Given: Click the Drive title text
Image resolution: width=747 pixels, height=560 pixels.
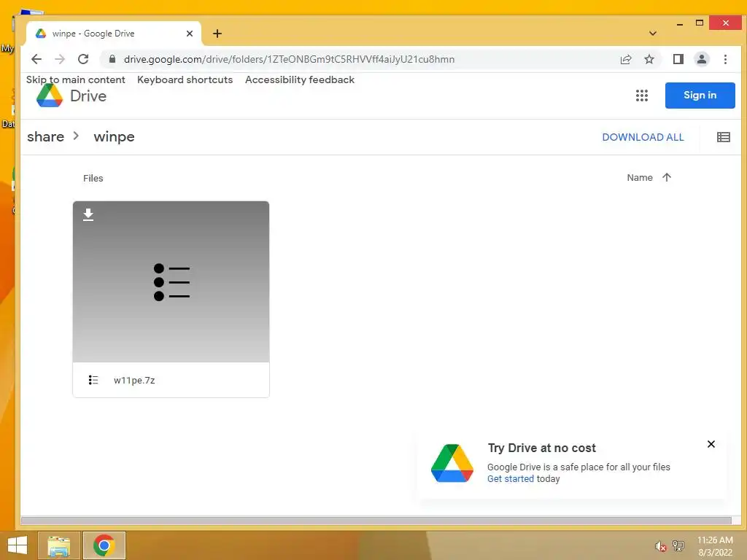Looking at the screenshot, I should (x=88, y=96).
